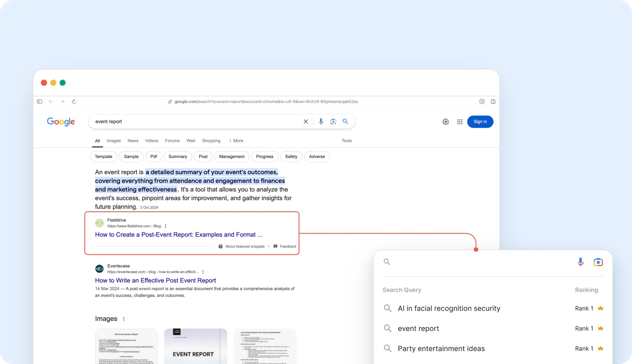Viewport: 632px width, 364px height.
Task: Expand the More search categories menu
Action: [x=236, y=141]
